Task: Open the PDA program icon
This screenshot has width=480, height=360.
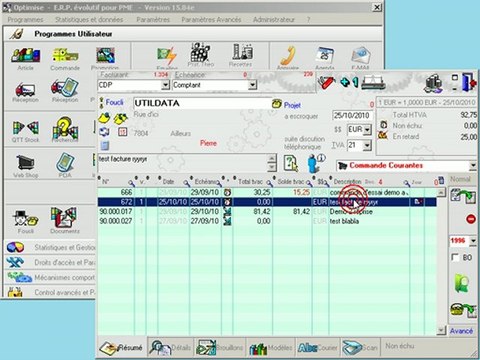Action: click(65, 162)
